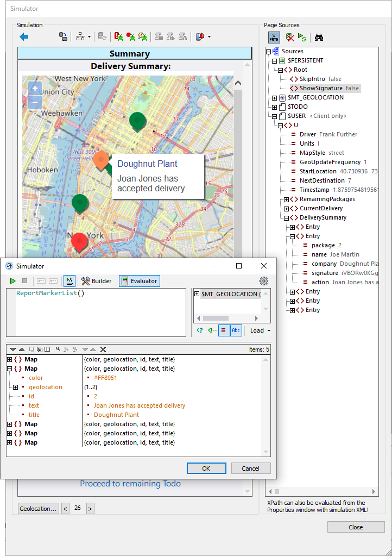Viewport: 392px width, 556px height.
Task: Toggle the XPath button in Page Sources
Action: pos(274,38)
